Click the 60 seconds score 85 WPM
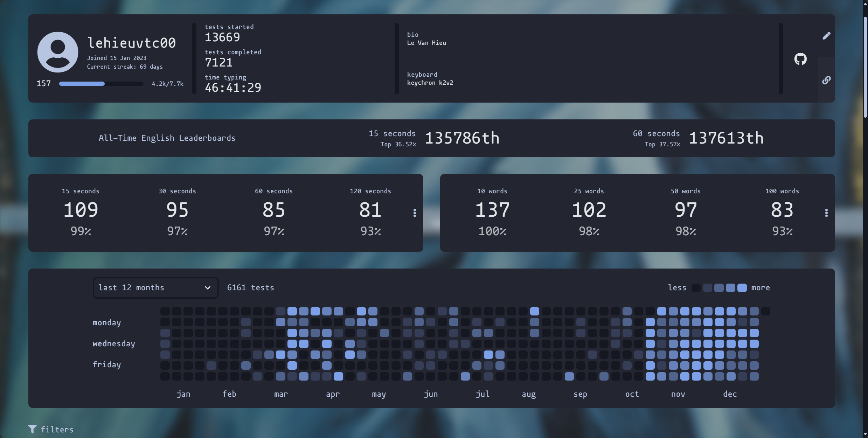Viewport: 868px width, 438px height. click(x=273, y=210)
